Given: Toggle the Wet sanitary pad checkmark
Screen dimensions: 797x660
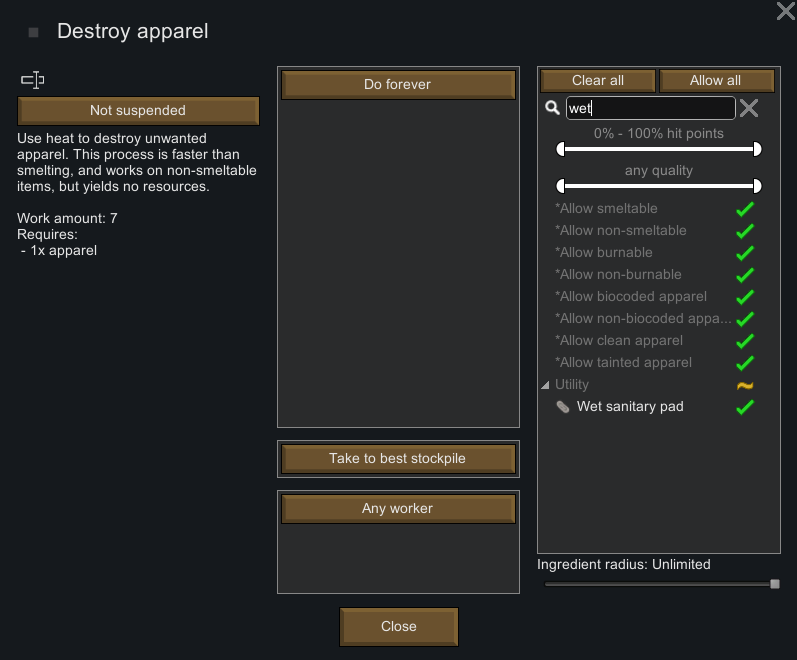Looking at the screenshot, I should pyautogui.click(x=745, y=407).
